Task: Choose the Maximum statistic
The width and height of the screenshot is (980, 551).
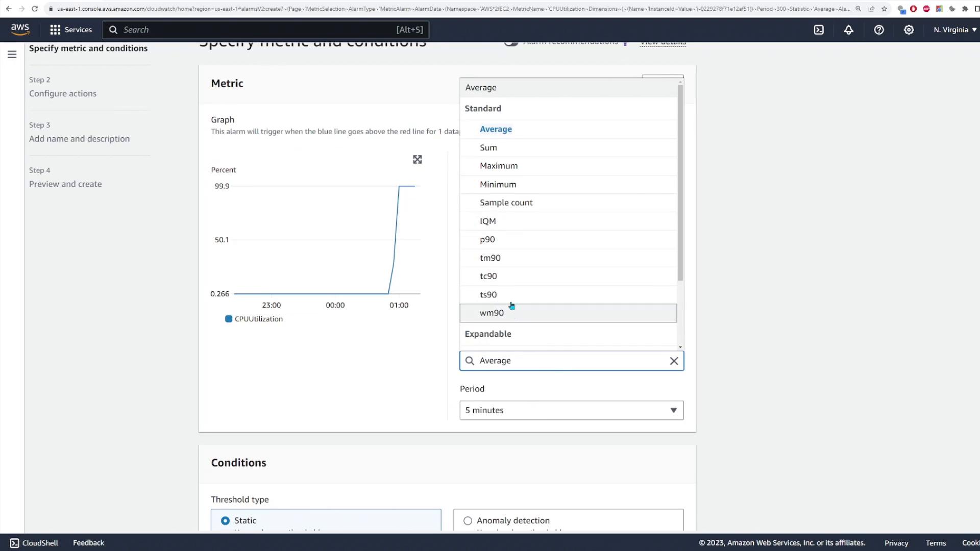Action: click(x=568, y=166)
